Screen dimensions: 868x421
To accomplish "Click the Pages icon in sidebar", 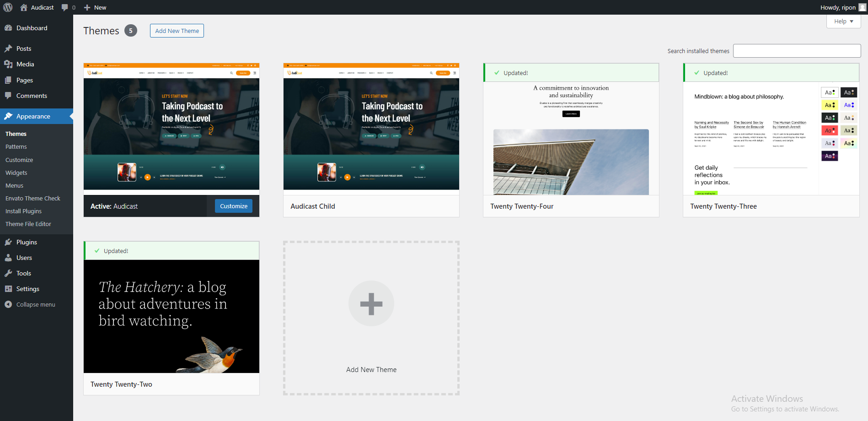I will [x=8, y=80].
